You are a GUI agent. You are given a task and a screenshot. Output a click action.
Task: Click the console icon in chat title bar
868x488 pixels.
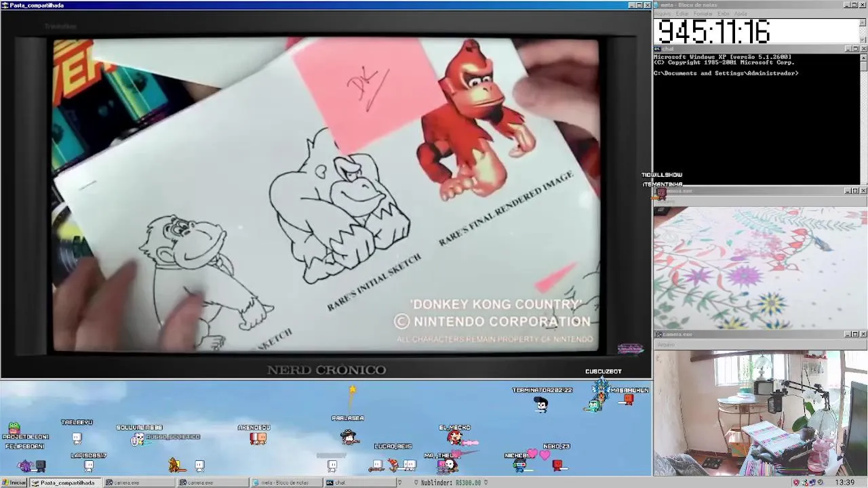[x=657, y=49]
